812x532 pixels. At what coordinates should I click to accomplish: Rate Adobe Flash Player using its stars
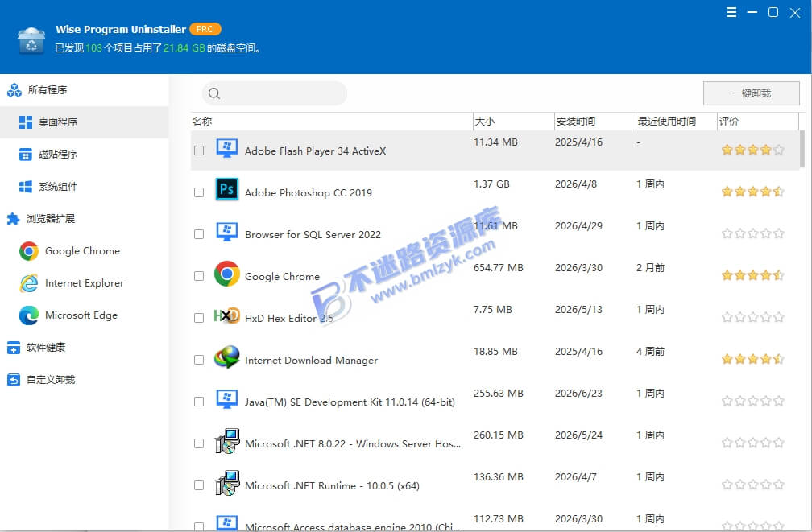click(x=753, y=150)
